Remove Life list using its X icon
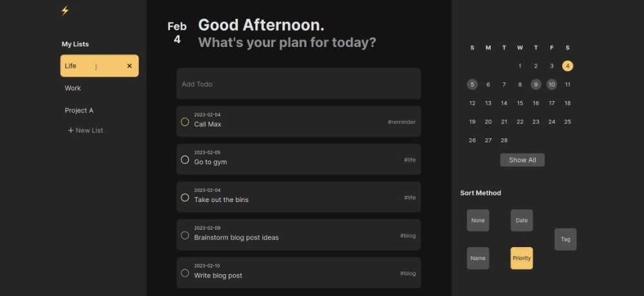The height and width of the screenshot is (296, 644). point(129,66)
